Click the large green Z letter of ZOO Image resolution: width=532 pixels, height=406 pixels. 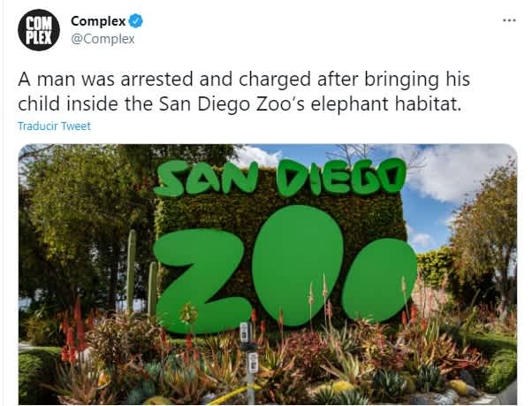pos(201,281)
